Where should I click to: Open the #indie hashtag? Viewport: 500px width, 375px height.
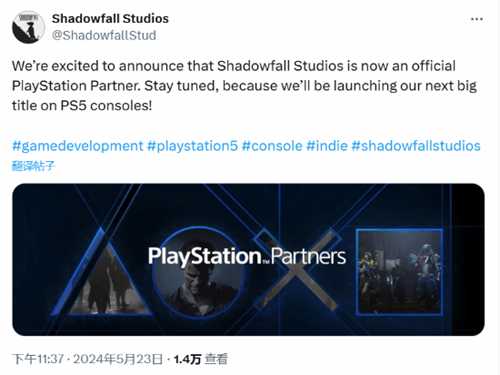tap(327, 146)
